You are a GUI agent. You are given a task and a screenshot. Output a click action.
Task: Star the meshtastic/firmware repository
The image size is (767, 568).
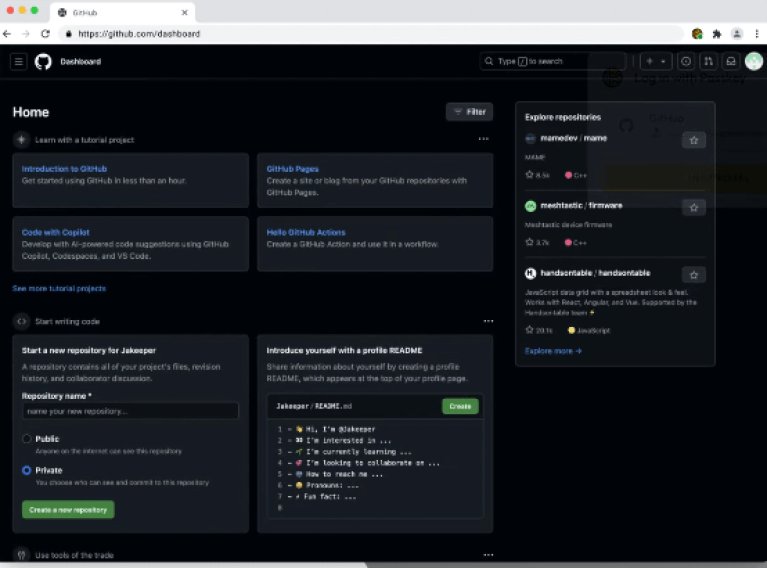tap(694, 208)
